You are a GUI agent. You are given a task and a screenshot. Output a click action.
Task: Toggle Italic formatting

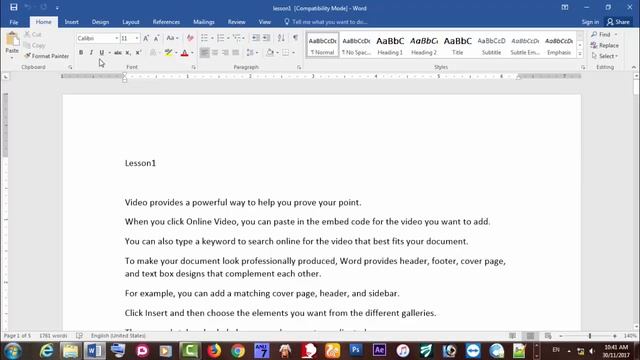(91, 53)
